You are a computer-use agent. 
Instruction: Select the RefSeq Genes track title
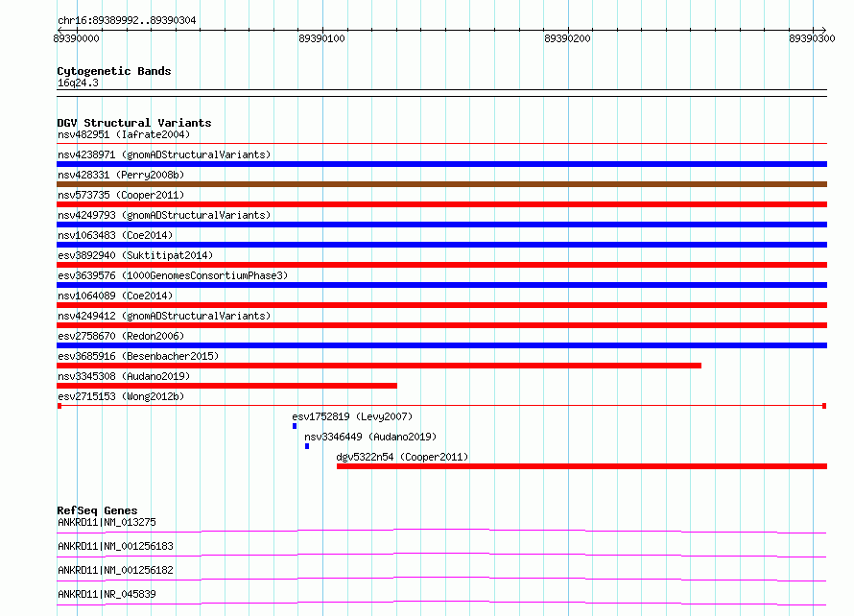97,510
